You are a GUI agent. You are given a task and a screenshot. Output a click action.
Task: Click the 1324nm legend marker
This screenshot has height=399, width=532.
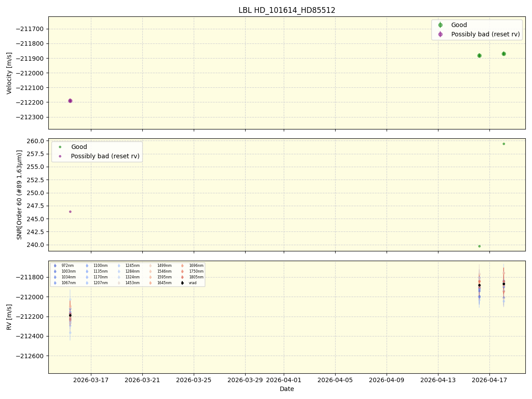click(x=119, y=277)
